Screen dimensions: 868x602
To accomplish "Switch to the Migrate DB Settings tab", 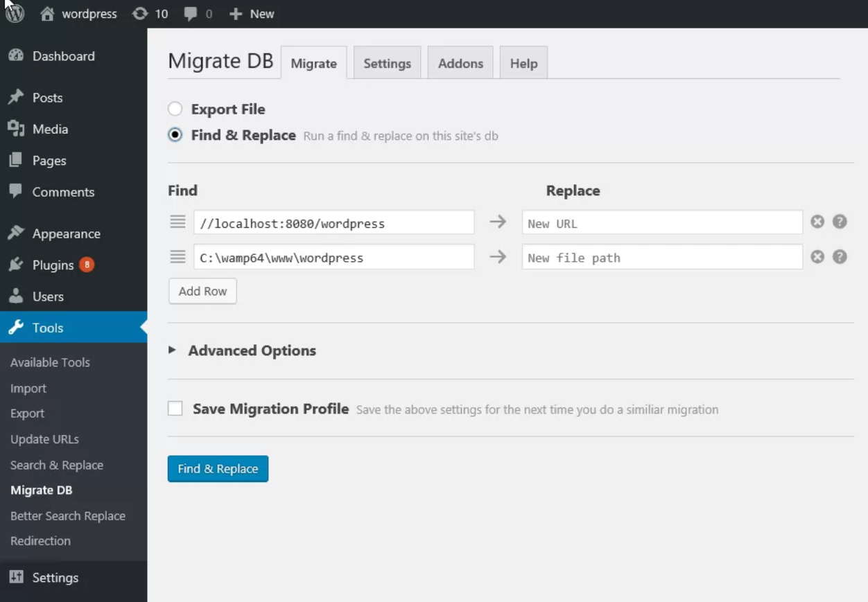I will tap(387, 63).
